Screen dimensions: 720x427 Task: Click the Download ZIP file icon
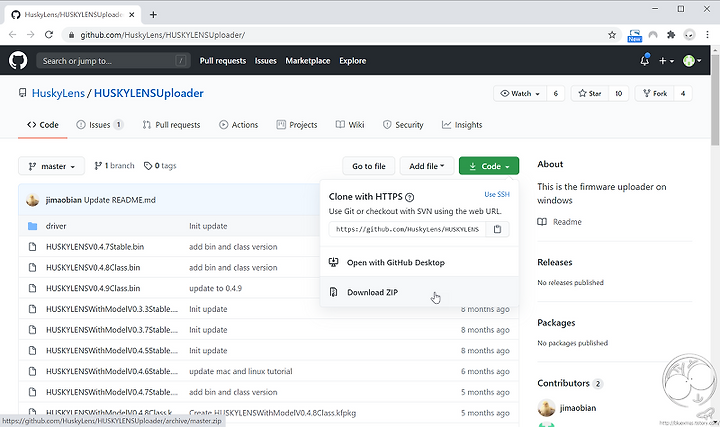pyautogui.click(x=333, y=292)
